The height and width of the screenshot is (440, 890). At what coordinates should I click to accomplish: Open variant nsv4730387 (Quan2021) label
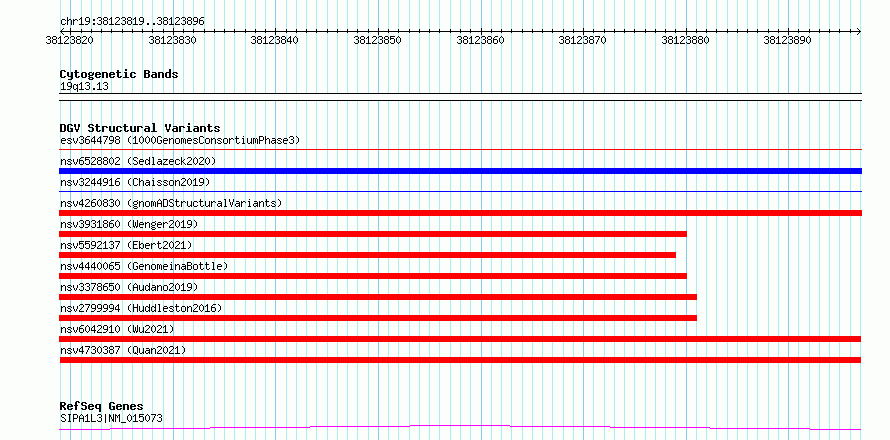tap(123, 350)
